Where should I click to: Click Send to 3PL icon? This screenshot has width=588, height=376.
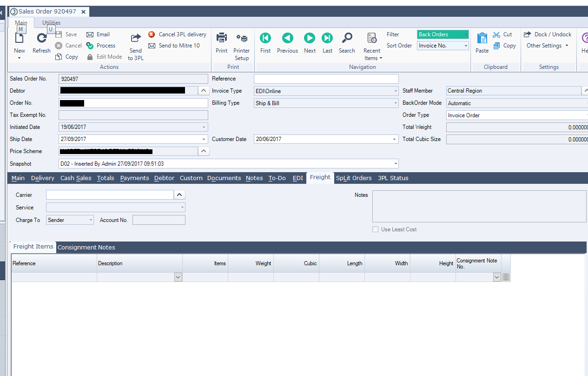click(136, 39)
